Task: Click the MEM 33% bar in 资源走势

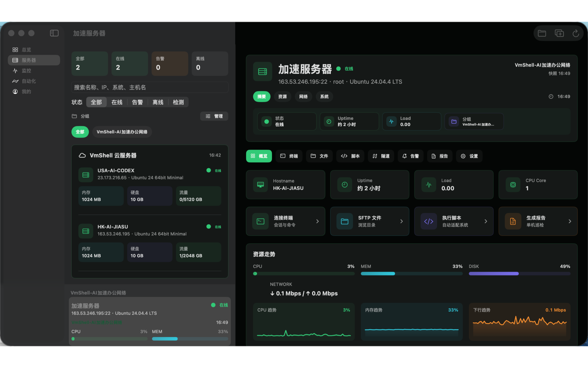Action: tap(412, 273)
